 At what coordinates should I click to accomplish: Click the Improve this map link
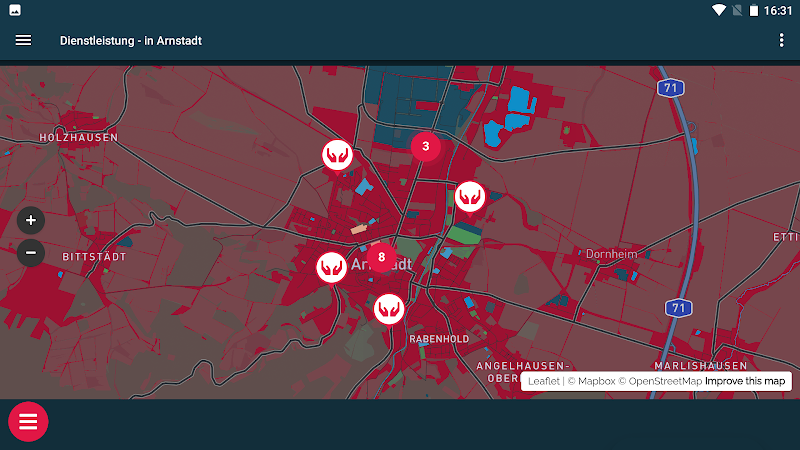(746, 381)
